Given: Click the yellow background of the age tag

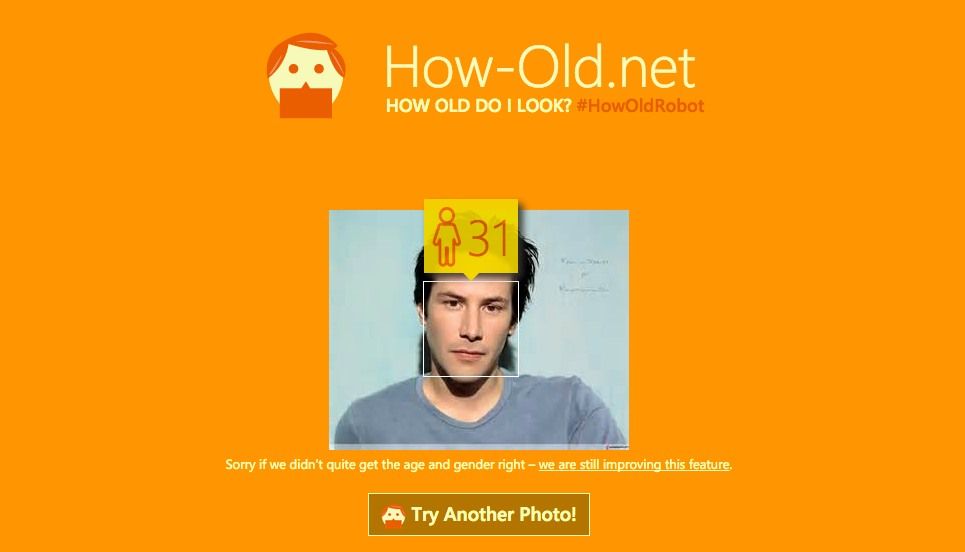Looking at the screenshot, I should click(x=471, y=236).
